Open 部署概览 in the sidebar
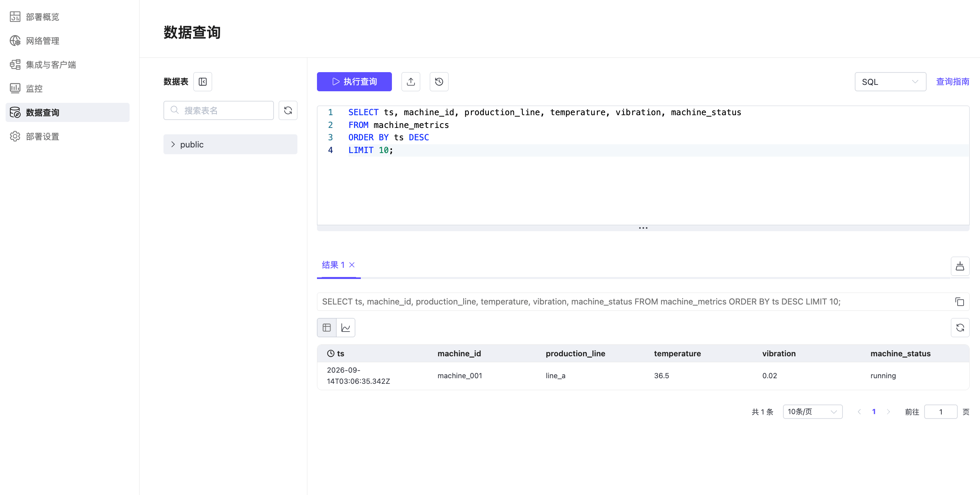Image resolution: width=980 pixels, height=495 pixels. [x=67, y=17]
